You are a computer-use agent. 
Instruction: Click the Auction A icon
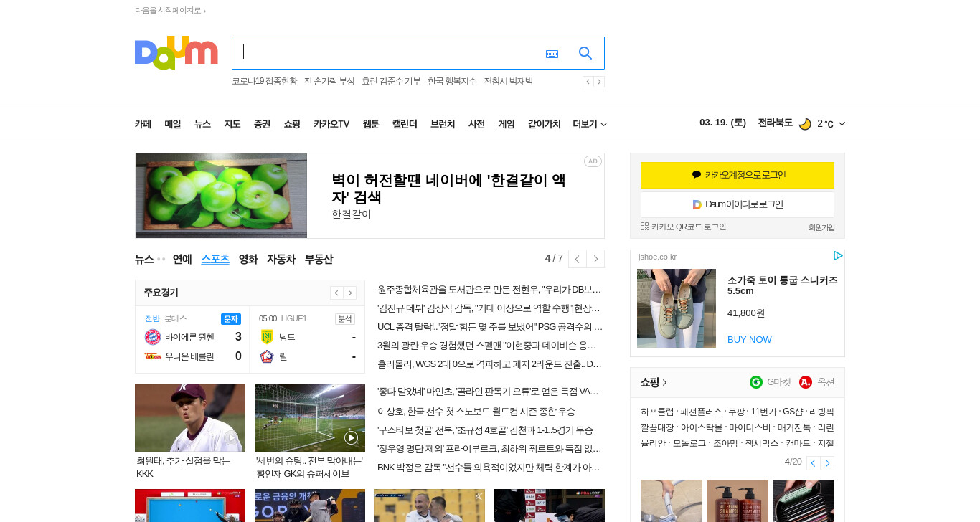coord(806,382)
